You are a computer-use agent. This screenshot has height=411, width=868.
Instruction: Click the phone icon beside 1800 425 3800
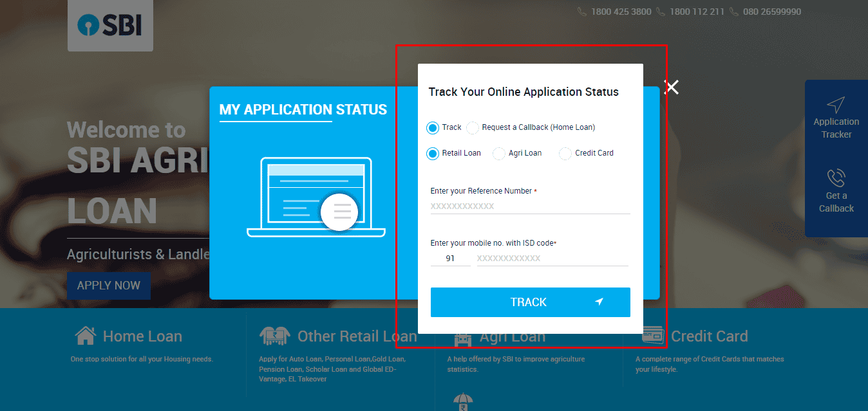(581, 11)
